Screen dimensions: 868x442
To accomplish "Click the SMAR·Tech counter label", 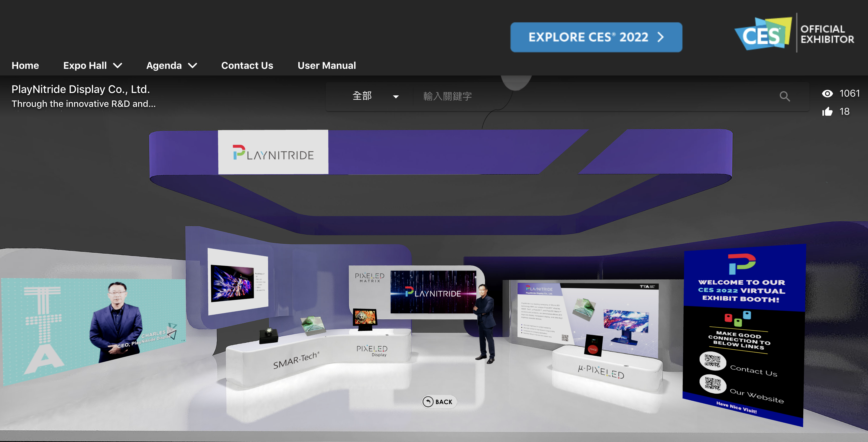I will 296,360.
